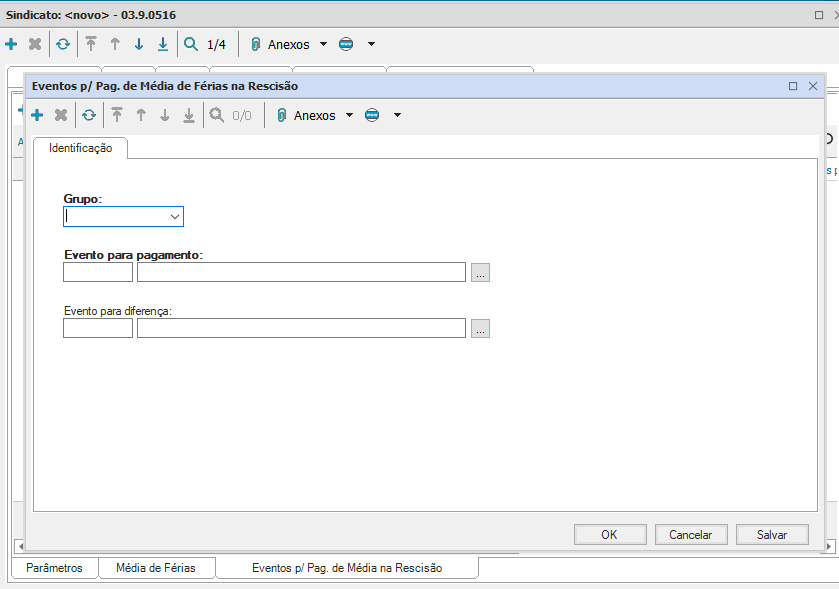The height and width of the screenshot is (589, 839).
Task: Open the lookup (...) for Evento para diferença
Action: coord(480,329)
